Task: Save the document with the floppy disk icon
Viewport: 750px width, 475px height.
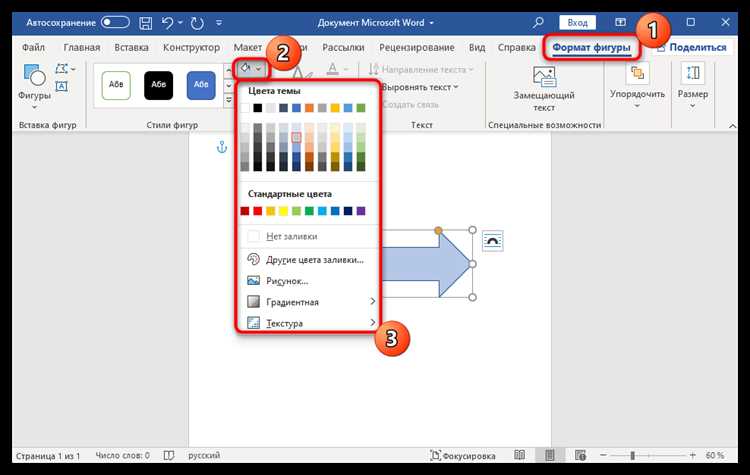Action: [145, 22]
